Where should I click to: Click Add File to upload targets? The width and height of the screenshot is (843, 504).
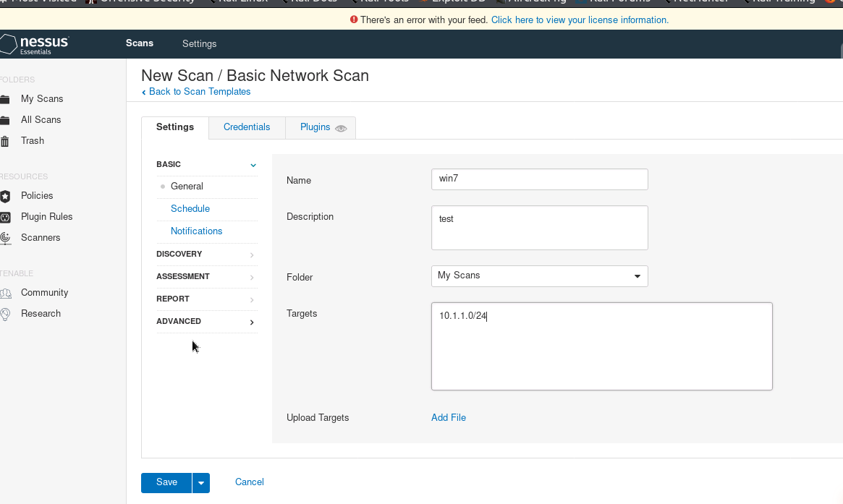(x=449, y=418)
